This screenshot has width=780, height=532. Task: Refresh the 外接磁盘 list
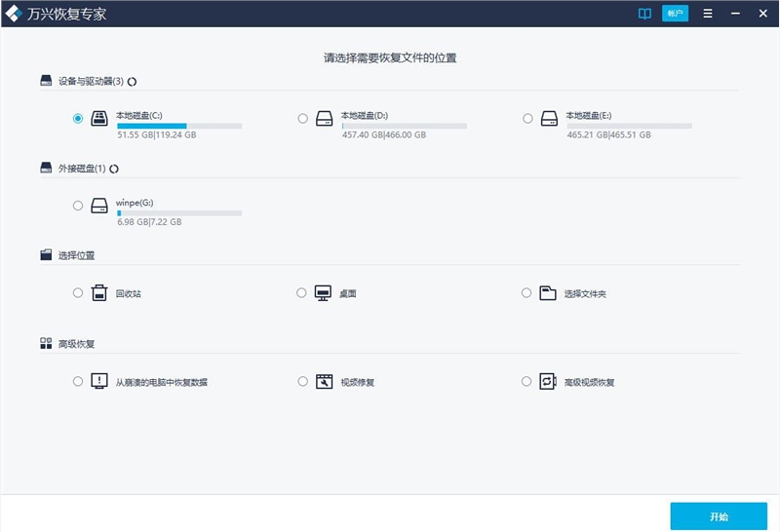pos(114,169)
